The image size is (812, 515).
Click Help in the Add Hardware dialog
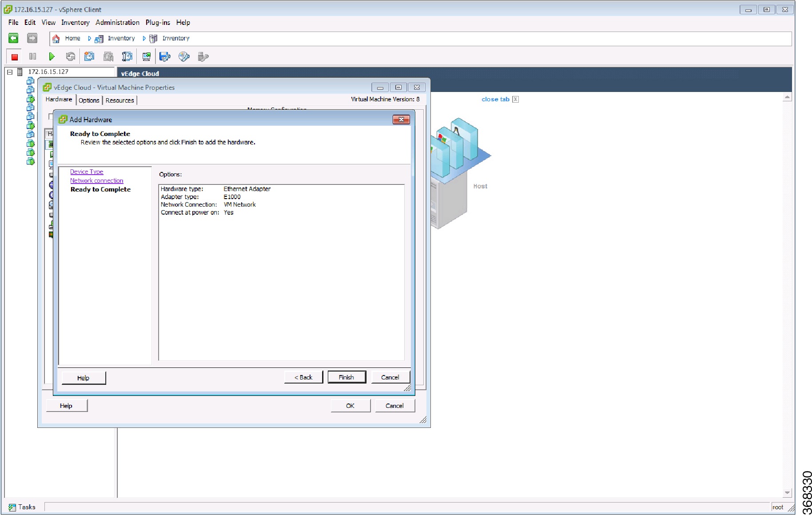(83, 378)
